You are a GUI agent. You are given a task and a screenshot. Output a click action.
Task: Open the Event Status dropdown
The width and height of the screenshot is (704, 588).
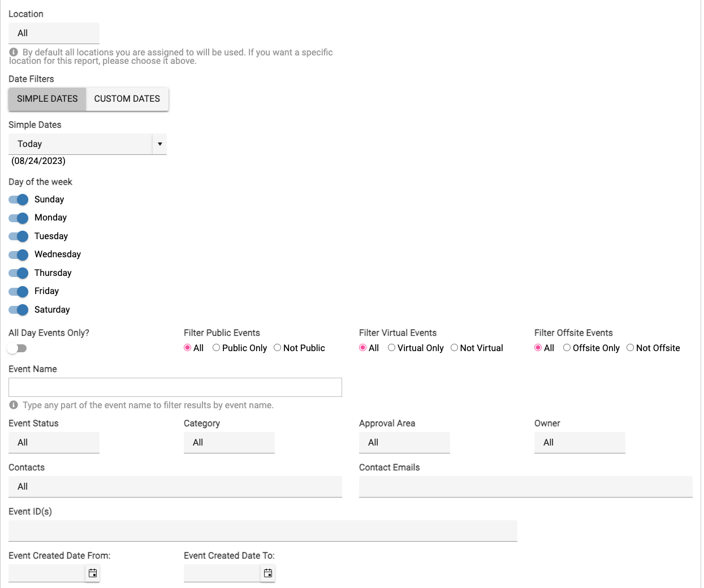point(54,443)
